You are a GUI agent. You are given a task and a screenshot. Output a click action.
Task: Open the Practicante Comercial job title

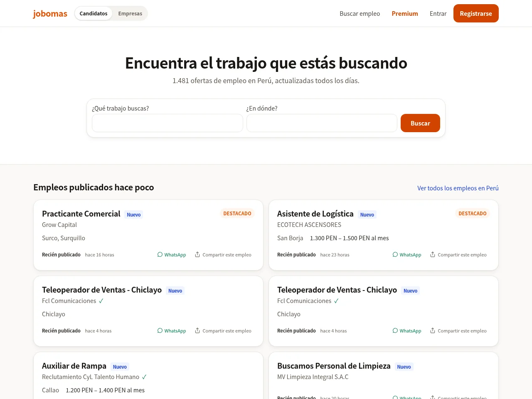81,214
